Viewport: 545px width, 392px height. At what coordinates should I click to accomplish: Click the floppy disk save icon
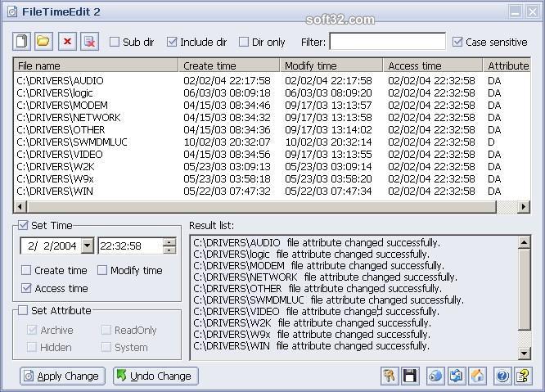pyautogui.click(x=410, y=376)
